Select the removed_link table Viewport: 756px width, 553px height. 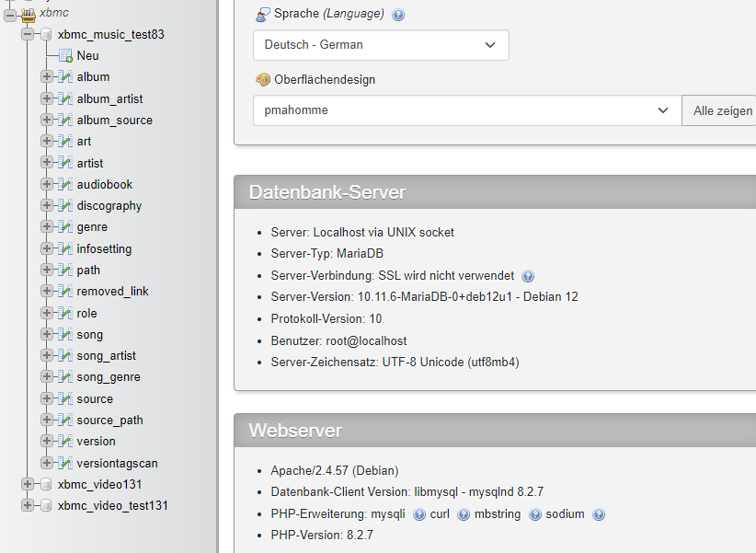click(x=112, y=292)
